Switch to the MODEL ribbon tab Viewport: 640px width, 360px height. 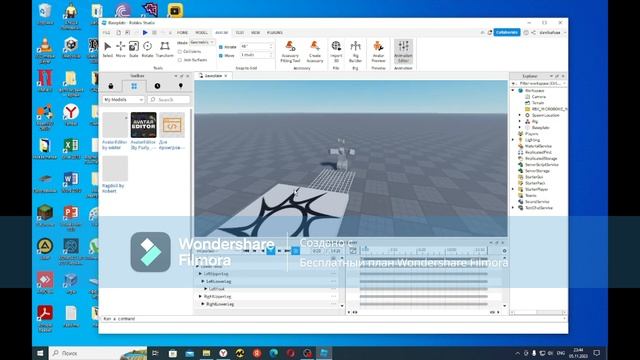tap(202, 33)
